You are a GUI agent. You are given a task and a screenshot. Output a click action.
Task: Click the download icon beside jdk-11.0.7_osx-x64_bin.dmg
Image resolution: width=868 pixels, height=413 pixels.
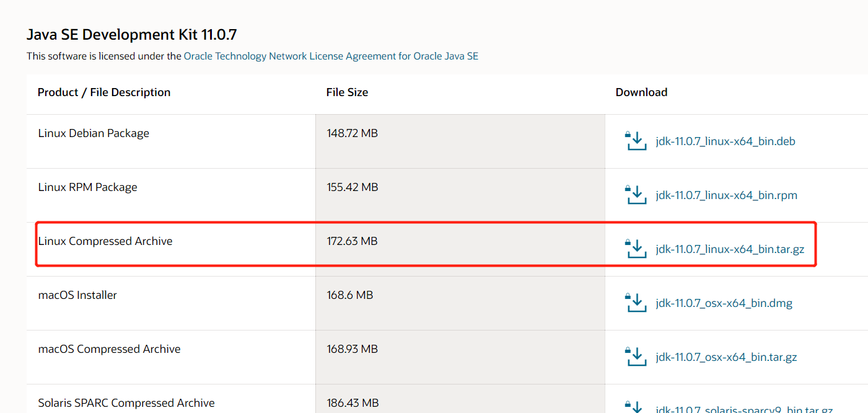(x=636, y=303)
